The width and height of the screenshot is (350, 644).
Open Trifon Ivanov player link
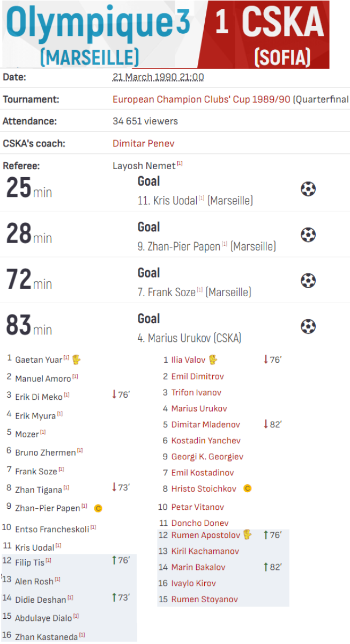click(x=196, y=392)
